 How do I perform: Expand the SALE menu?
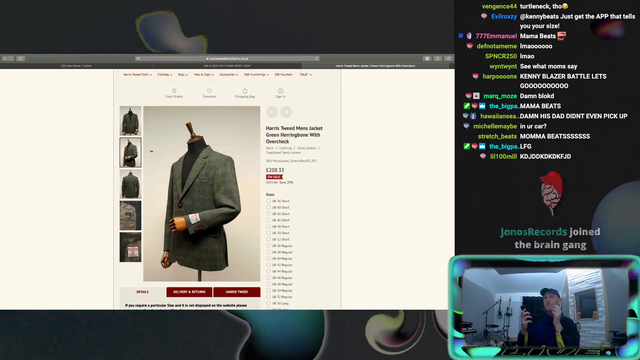pos(305,75)
